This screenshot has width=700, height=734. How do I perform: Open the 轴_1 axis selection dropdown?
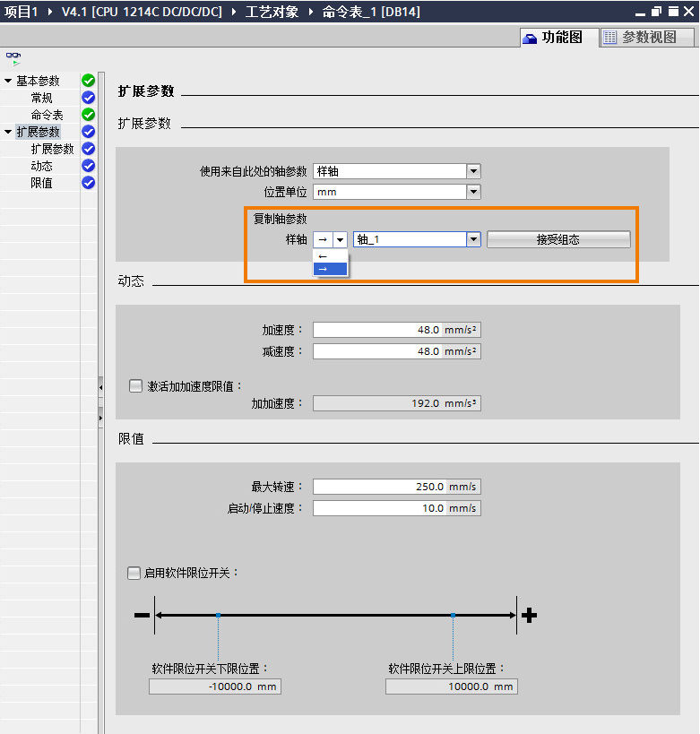473,239
